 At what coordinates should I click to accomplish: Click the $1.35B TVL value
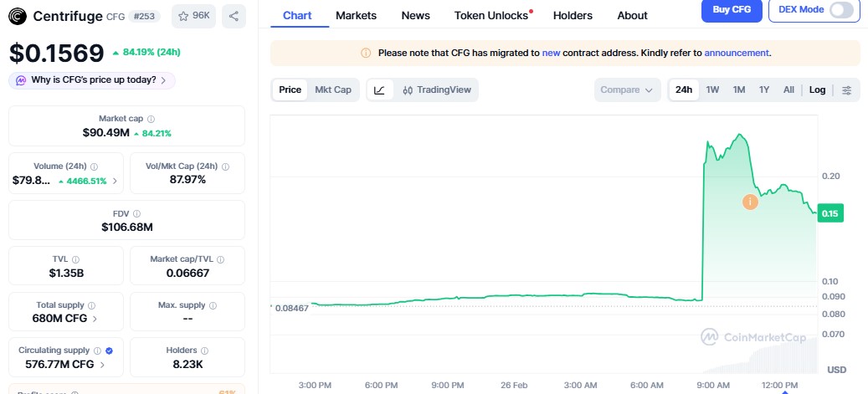click(66, 273)
